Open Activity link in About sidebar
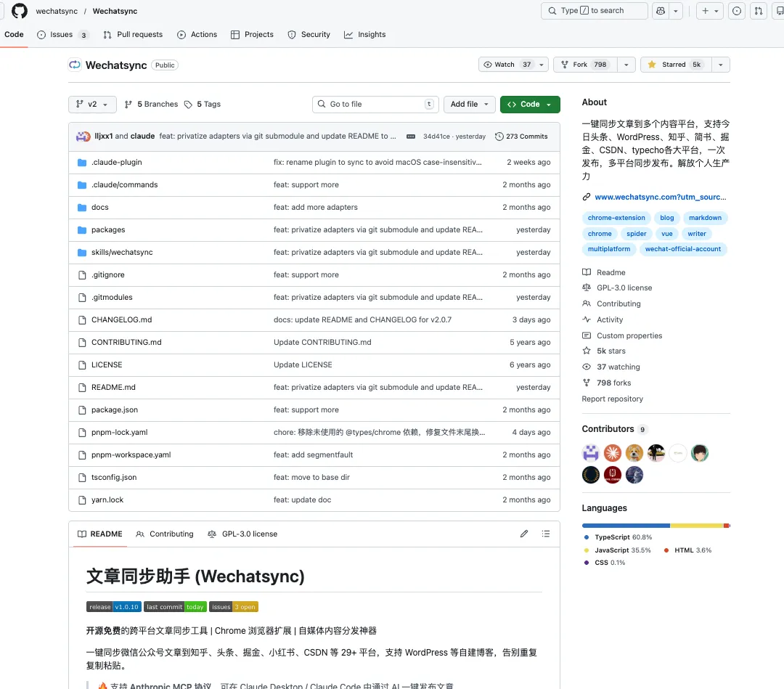784x689 pixels. pyautogui.click(x=603, y=319)
